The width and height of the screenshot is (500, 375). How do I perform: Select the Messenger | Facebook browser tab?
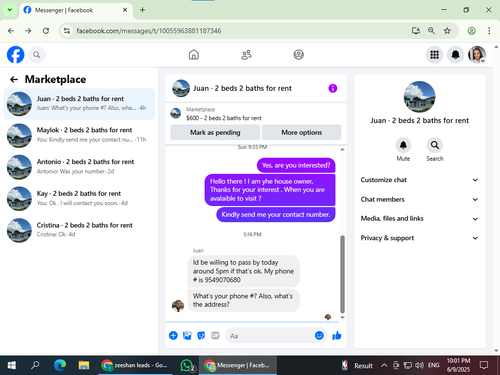point(76,10)
